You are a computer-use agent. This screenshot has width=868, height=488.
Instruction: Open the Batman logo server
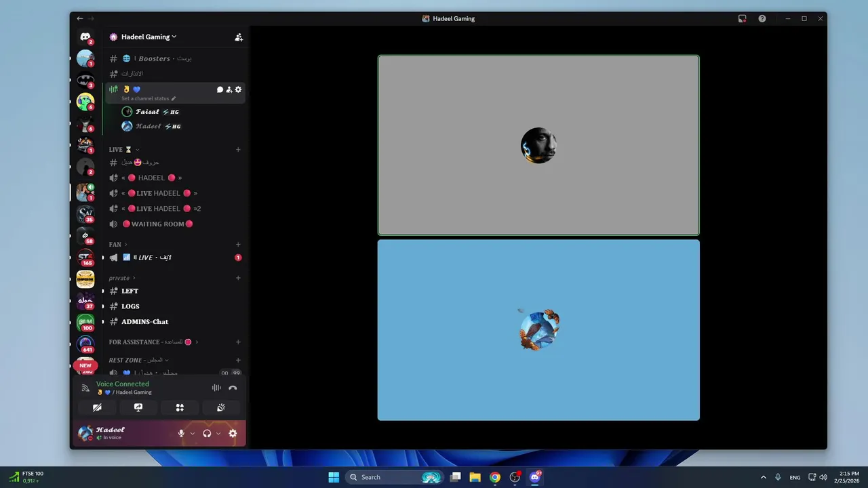85,80
